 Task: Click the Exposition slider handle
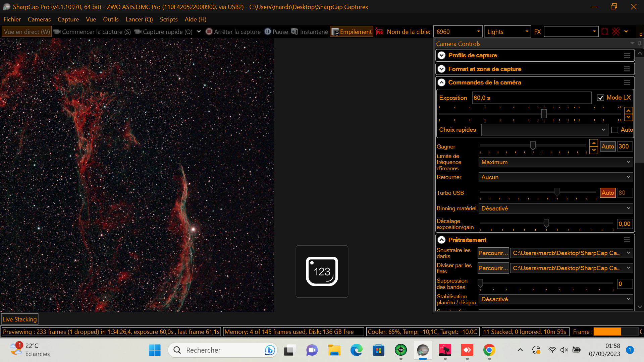tap(544, 114)
